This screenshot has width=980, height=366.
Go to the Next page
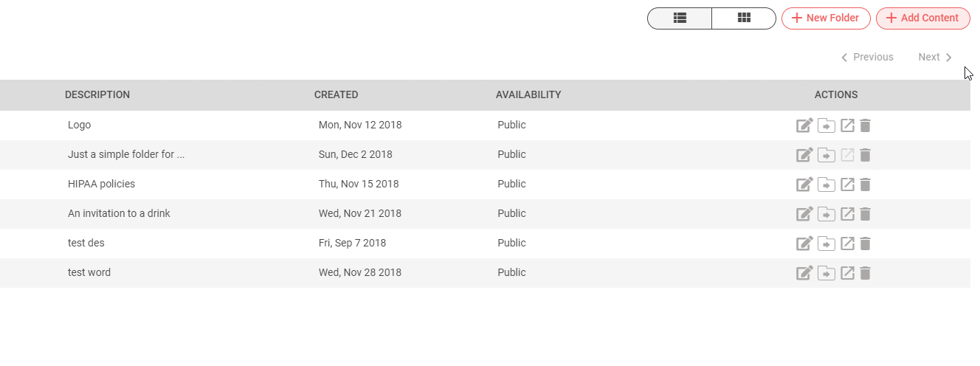[935, 57]
